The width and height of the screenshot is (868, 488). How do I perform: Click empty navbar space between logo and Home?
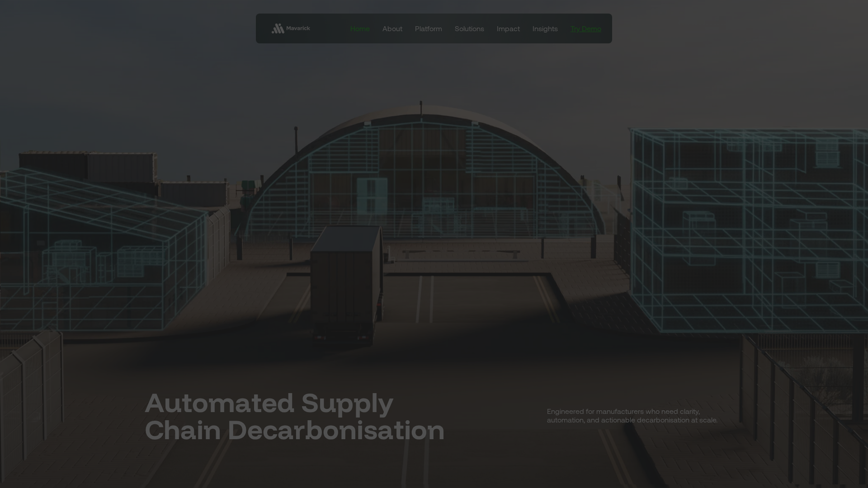[330, 29]
